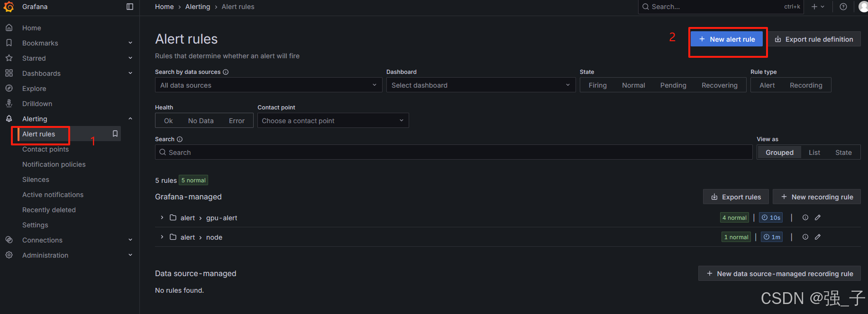Screen dimensions: 868x314
Task: Open Recently deleted in sidebar
Action: (49, 210)
